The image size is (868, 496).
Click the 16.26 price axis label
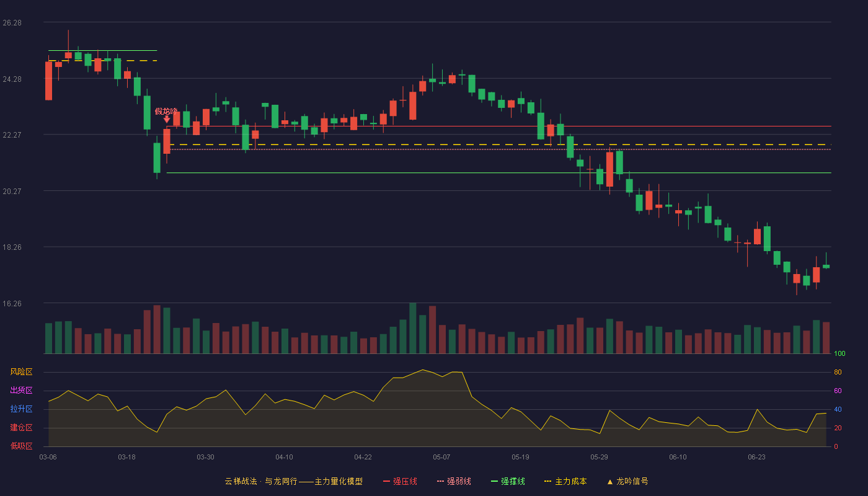[12, 304]
